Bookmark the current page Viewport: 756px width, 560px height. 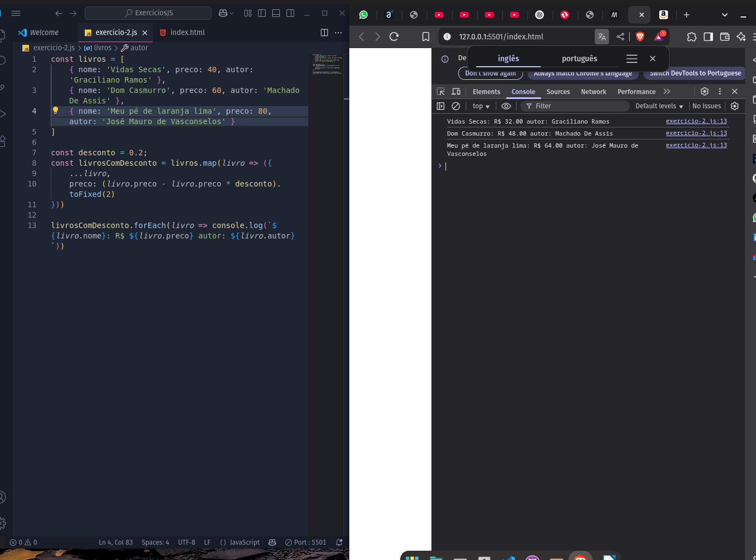[x=426, y=37]
